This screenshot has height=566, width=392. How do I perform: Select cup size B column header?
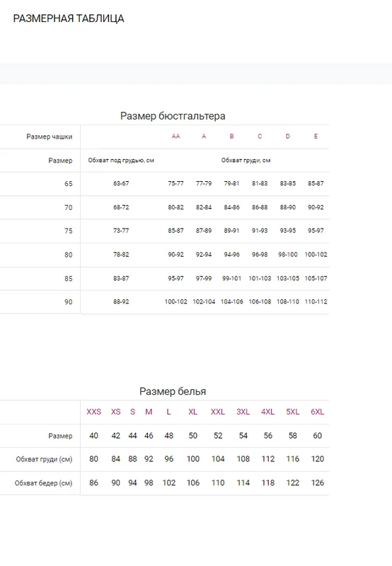232,137
